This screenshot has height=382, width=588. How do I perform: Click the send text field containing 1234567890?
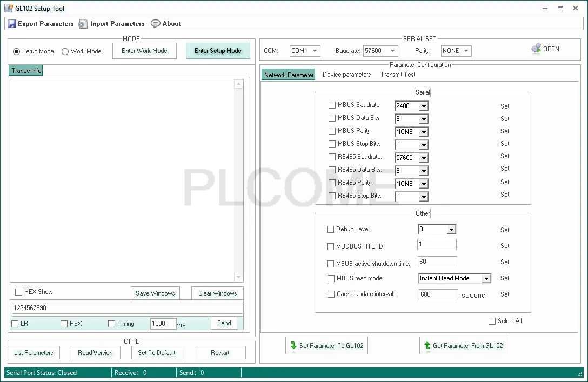click(x=128, y=308)
